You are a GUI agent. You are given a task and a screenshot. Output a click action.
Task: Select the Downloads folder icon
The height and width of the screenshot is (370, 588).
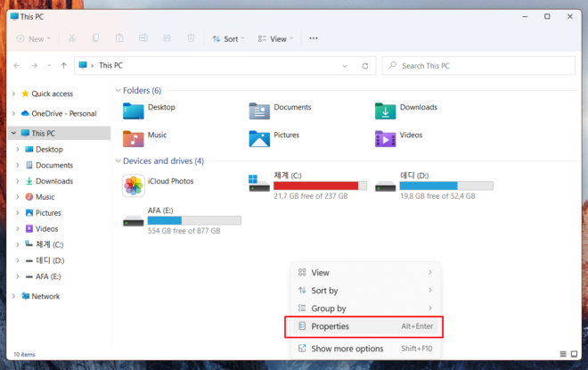385,111
